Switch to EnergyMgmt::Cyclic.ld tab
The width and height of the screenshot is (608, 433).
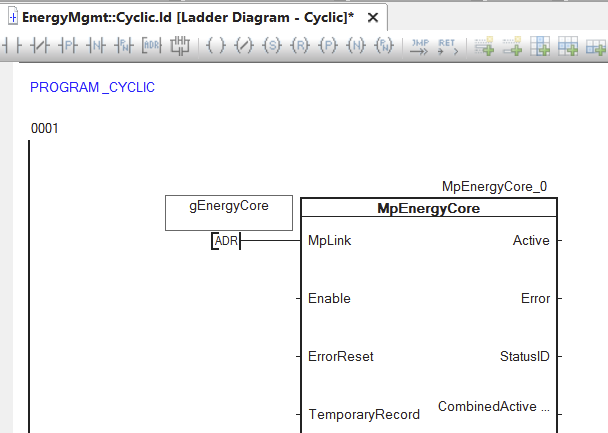[188, 17]
